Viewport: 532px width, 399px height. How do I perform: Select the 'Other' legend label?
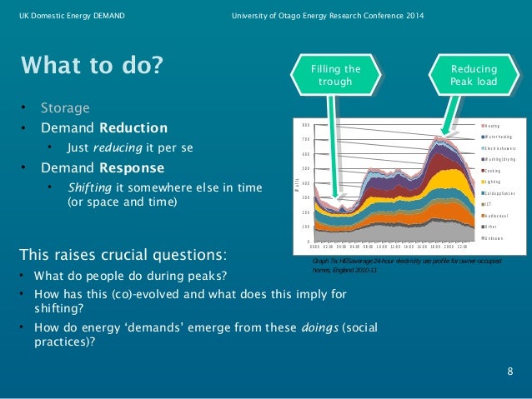point(491,227)
